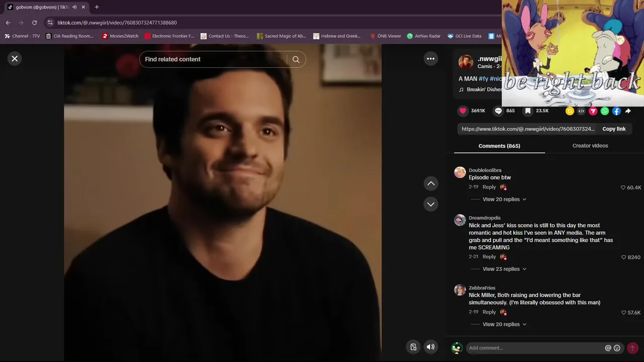Open the emoji picker in comment box

617,348
